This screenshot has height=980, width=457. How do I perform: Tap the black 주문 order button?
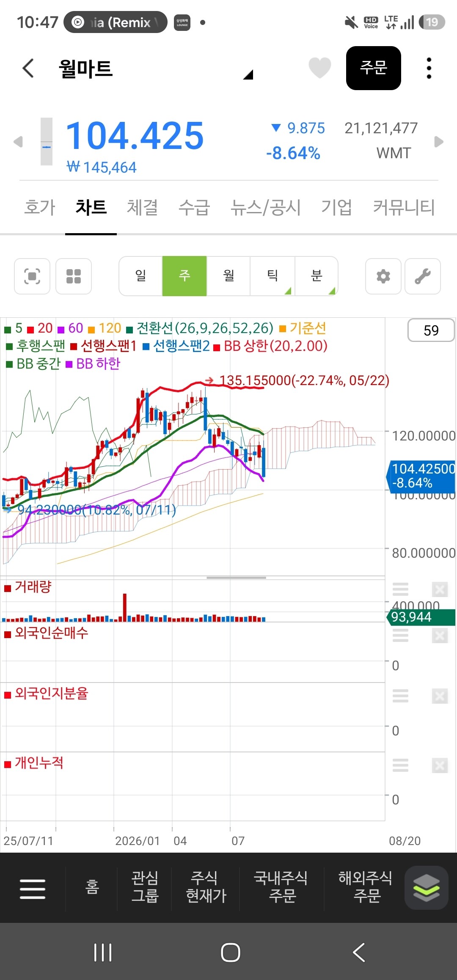click(373, 68)
